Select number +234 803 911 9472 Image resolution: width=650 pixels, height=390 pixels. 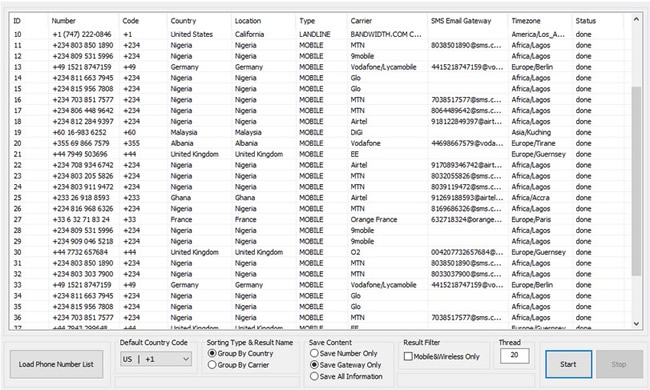point(83,187)
